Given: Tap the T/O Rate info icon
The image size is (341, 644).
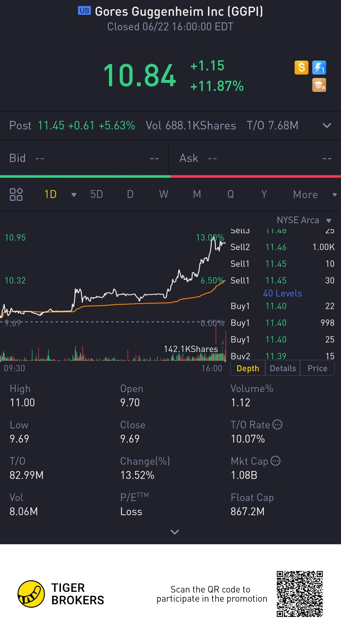Looking at the screenshot, I should click(x=277, y=425).
